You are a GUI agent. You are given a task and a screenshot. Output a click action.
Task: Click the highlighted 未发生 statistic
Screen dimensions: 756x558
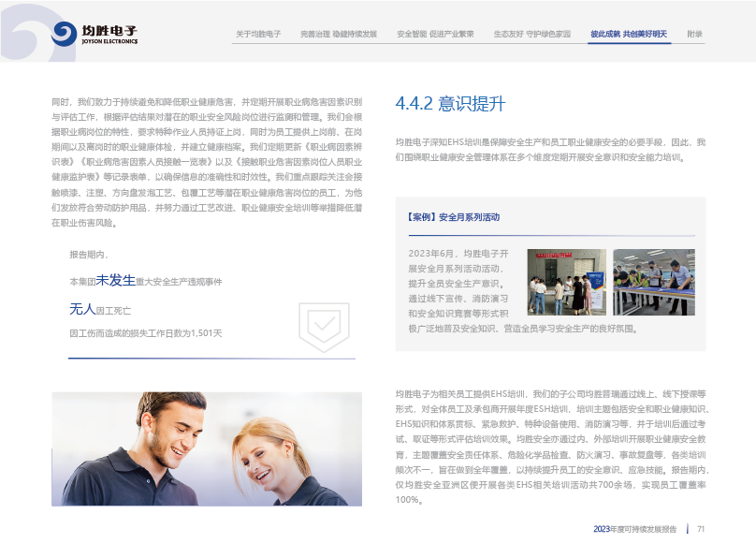click(116, 279)
